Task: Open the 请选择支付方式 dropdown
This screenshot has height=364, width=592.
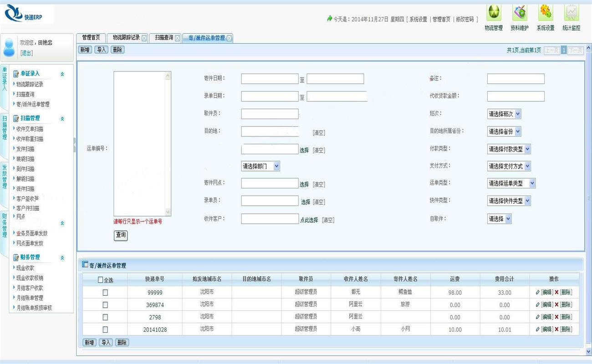Action: [509, 166]
